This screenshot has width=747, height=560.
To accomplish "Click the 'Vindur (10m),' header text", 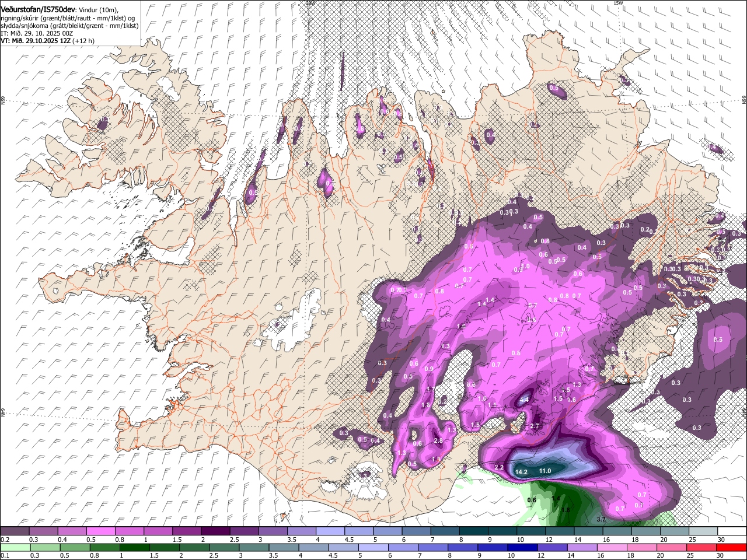I will coord(97,10).
